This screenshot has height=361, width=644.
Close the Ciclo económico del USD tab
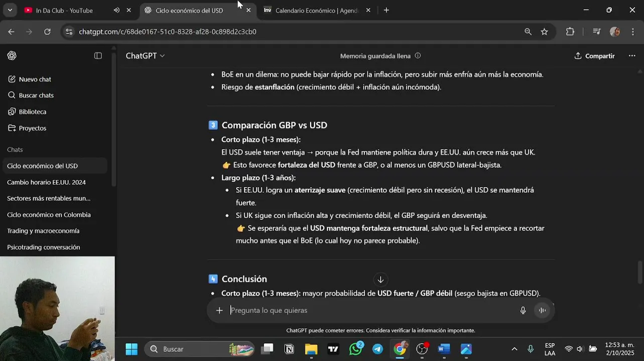pyautogui.click(x=248, y=10)
